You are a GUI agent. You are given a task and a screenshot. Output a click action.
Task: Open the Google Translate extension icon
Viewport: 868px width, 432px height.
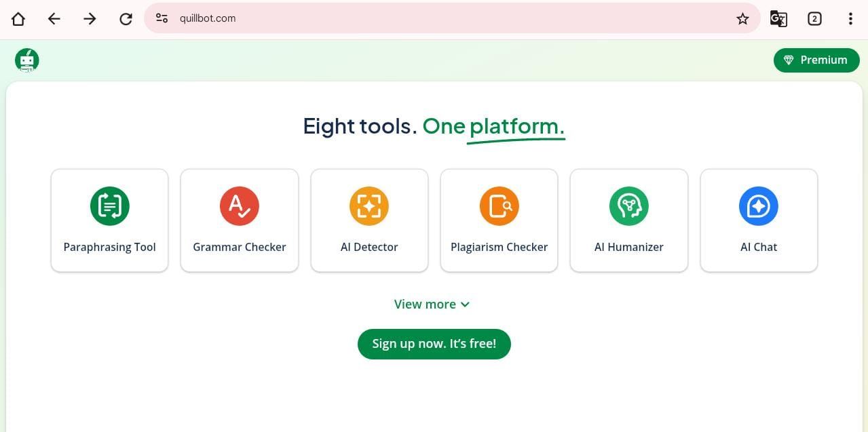pyautogui.click(x=778, y=18)
